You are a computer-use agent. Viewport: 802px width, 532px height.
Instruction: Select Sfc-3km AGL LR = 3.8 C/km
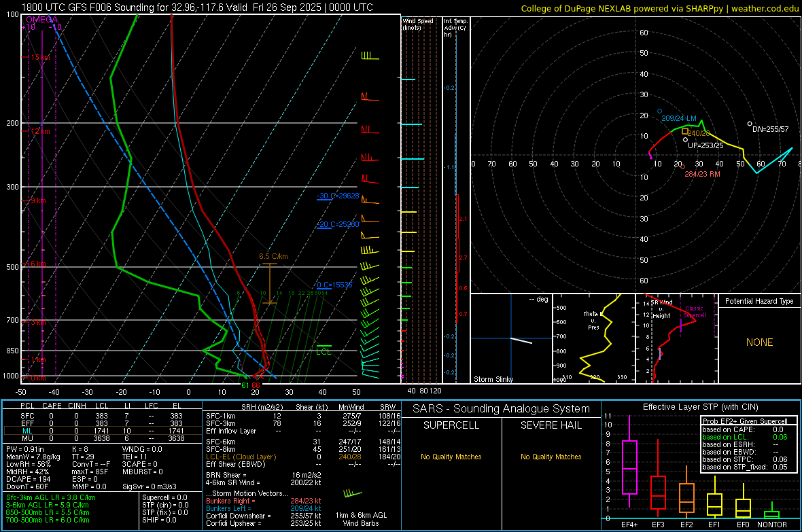(x=51, y=497)
